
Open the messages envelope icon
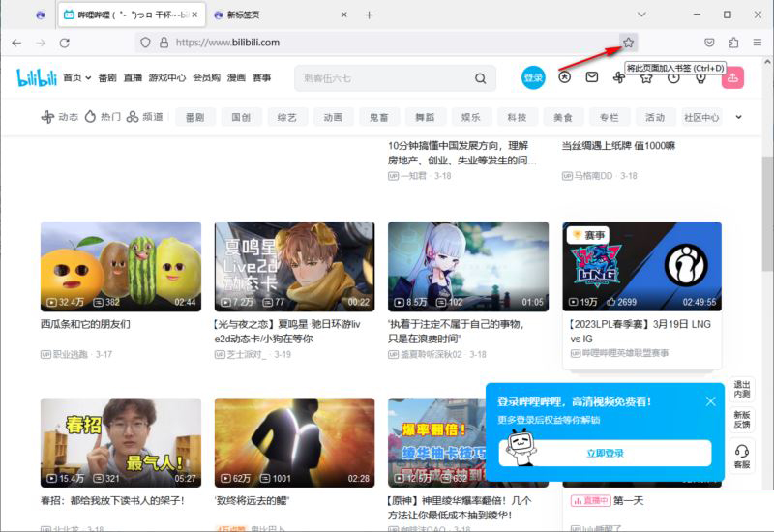(x=592, y=77)
